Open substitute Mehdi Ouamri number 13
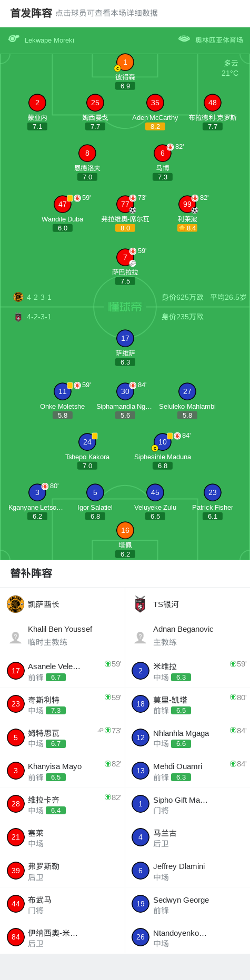This screenshot has width=250, height=980. (187, 771)
